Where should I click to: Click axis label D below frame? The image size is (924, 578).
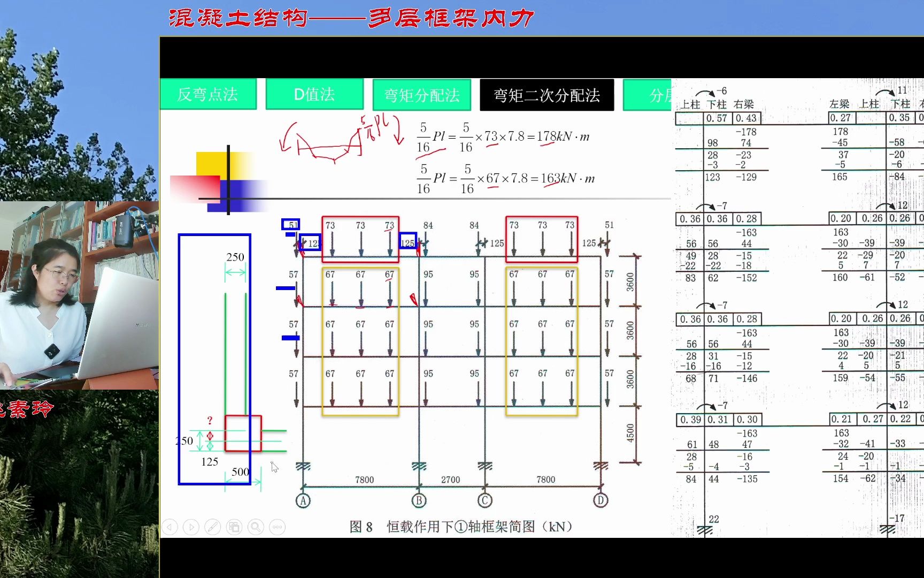click(x=600, y=500)
